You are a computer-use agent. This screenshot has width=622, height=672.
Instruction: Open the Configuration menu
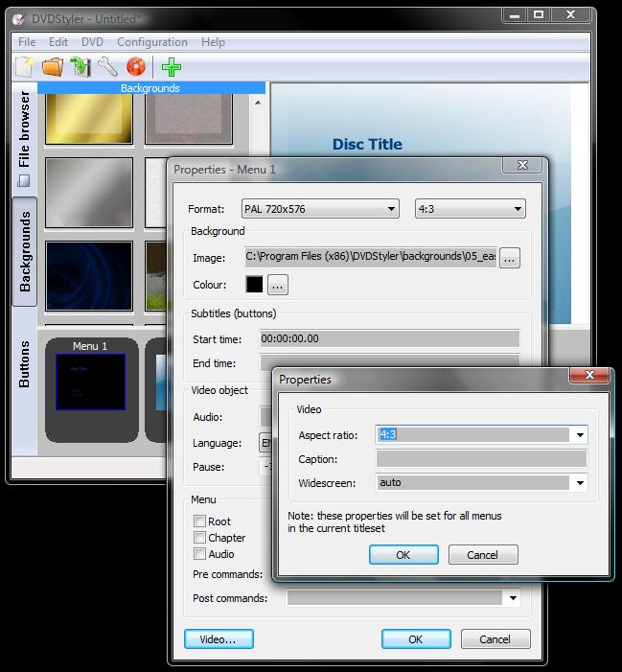point(152,42)
